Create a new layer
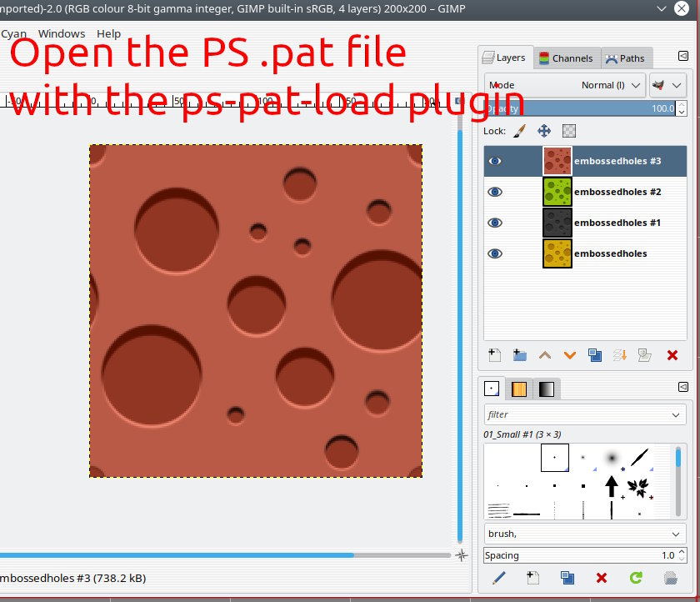700x602 pixels. [495, 355]
